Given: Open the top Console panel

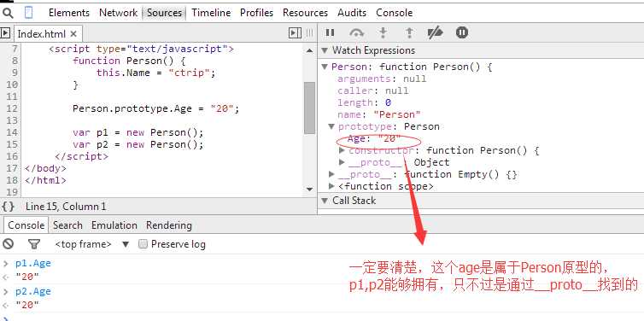Looking at the screenshot, I should click(x=395, y=13).
